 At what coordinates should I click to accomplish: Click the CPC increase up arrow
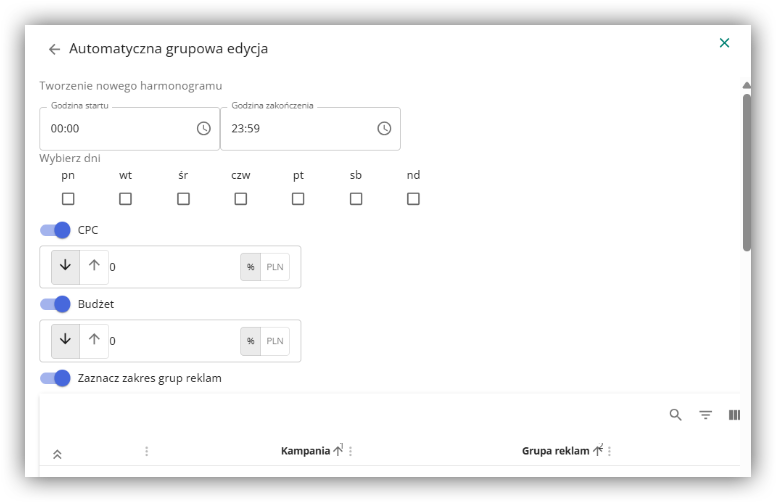[x=94, y=266]
